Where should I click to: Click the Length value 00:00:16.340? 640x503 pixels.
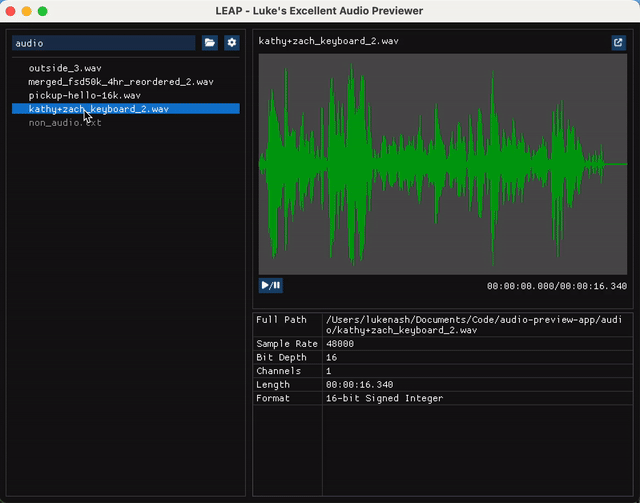point(478,385)
